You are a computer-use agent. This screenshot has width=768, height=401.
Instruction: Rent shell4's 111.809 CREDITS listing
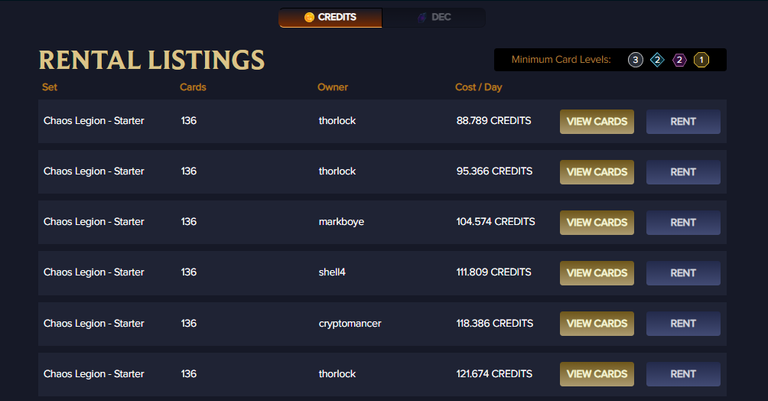click(683, 273)
